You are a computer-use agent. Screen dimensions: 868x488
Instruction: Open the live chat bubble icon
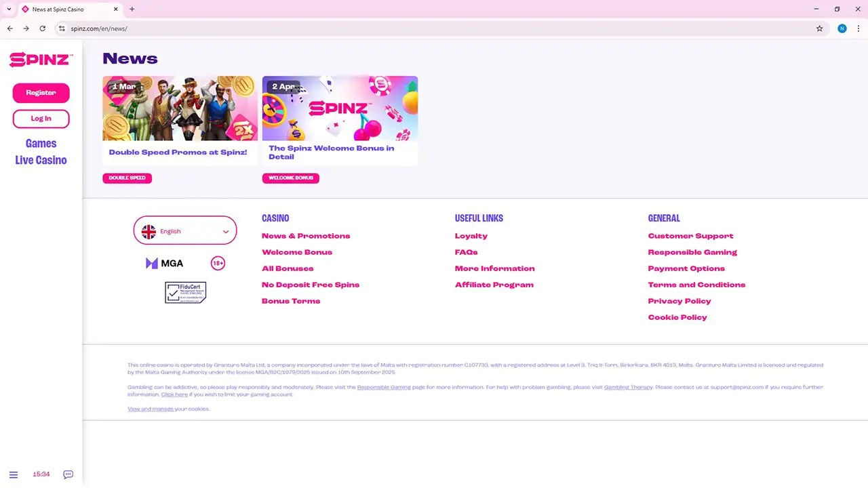68,474
